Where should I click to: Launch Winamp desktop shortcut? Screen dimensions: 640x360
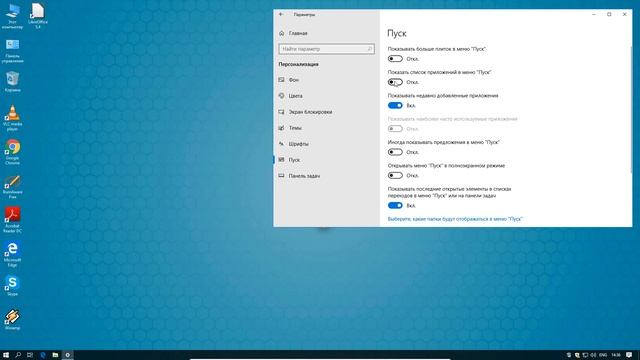click(12, 319)
